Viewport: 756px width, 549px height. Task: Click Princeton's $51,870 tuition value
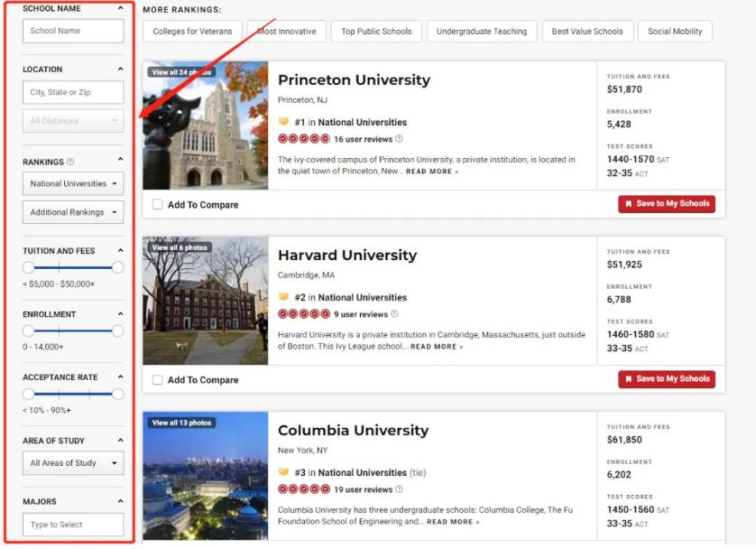coord(624,89)
